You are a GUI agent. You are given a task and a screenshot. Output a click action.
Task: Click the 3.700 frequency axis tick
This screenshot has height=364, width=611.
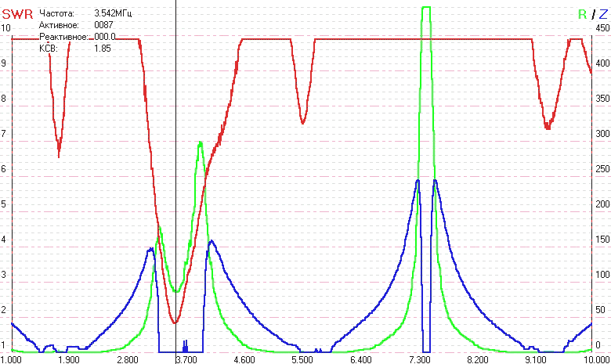pos(186,359)
